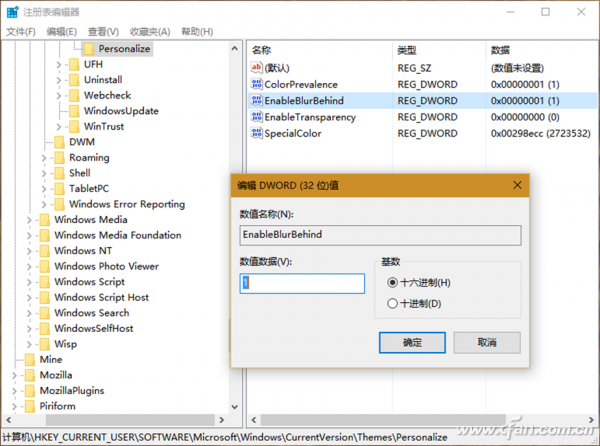
Task: Expand the Shell tree node
Action: 44,174
